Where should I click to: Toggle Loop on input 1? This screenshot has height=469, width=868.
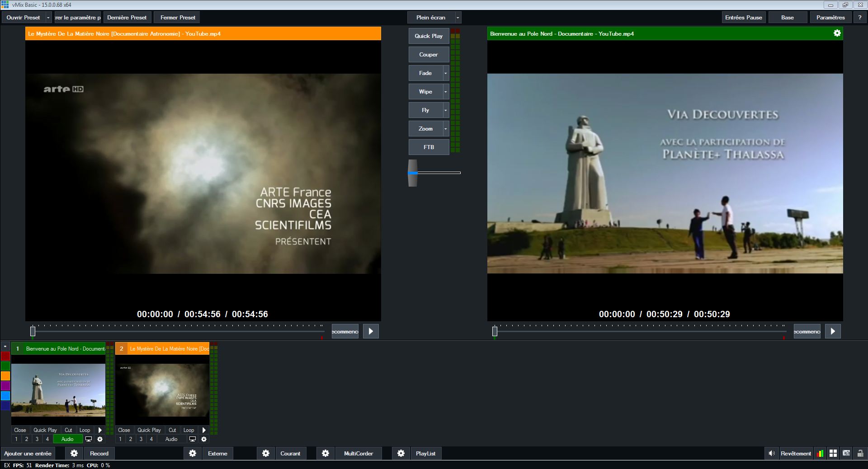85,430
